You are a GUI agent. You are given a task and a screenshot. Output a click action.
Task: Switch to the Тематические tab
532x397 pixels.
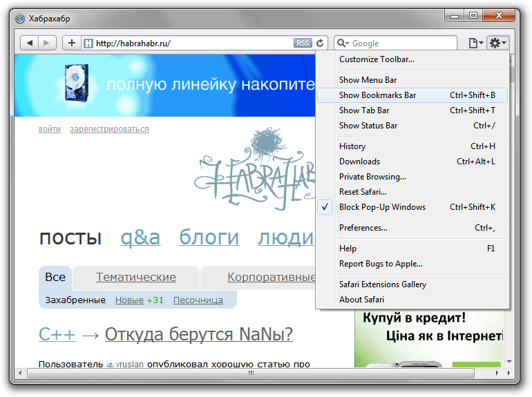pos(136,278)
